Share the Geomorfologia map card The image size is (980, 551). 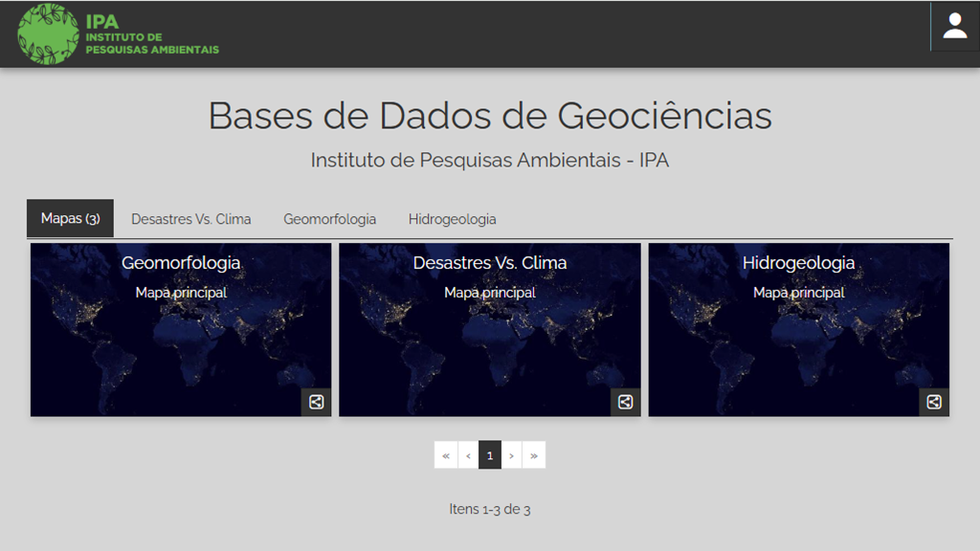click(317, 402)
